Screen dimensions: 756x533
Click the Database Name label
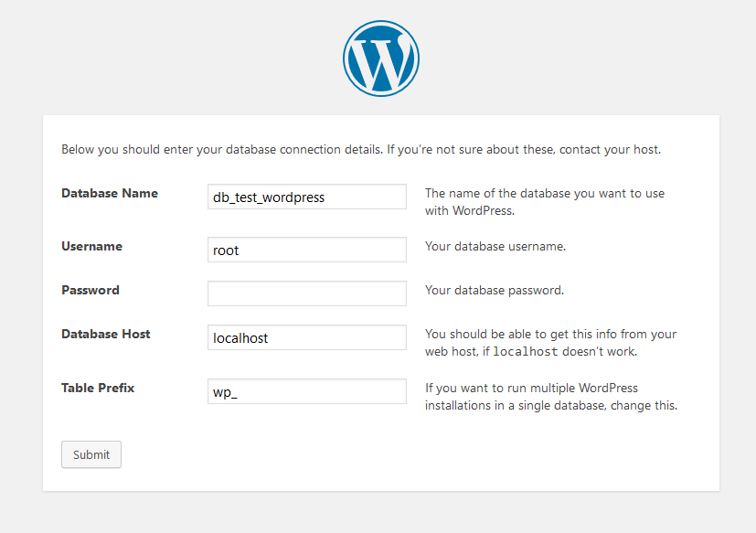click(110, 194)
